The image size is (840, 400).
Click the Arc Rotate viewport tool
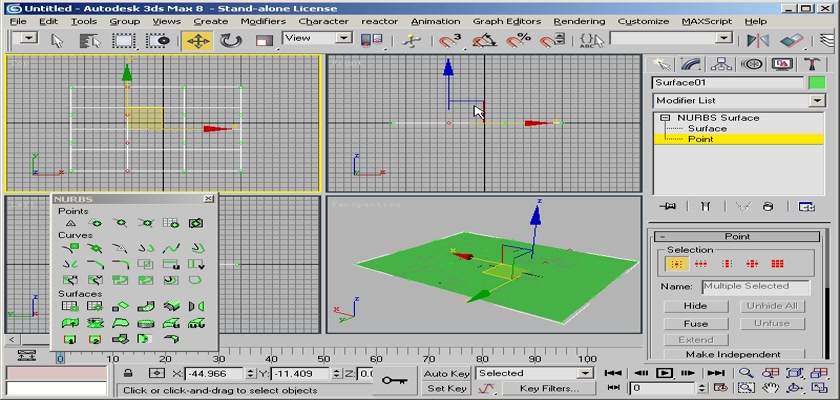795,388
